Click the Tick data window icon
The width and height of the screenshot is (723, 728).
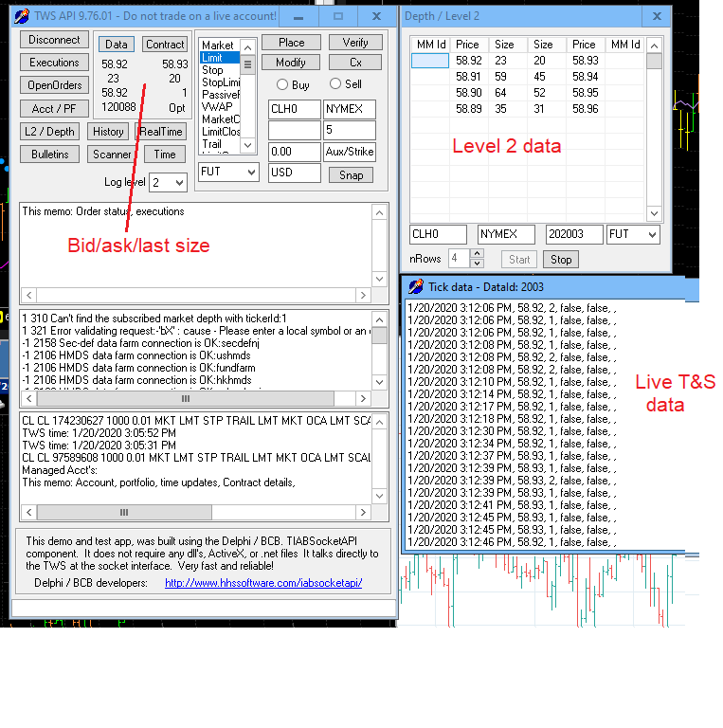coord(415,286)
